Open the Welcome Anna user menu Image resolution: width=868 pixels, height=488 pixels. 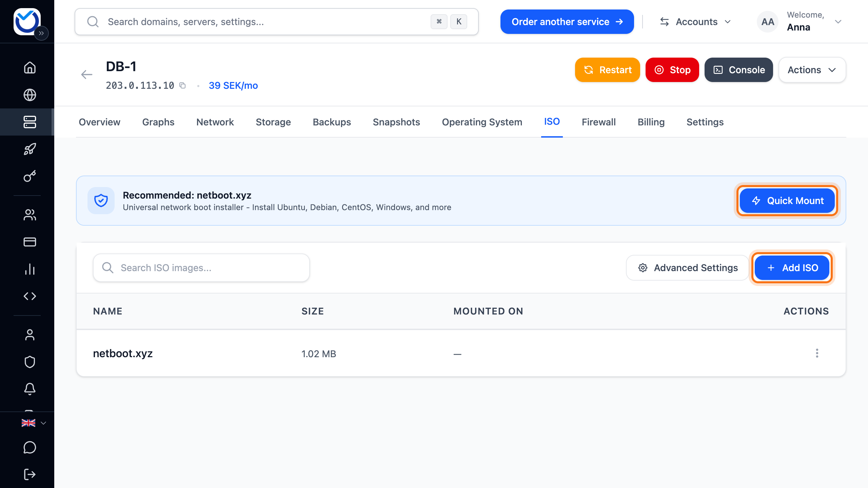800,22
